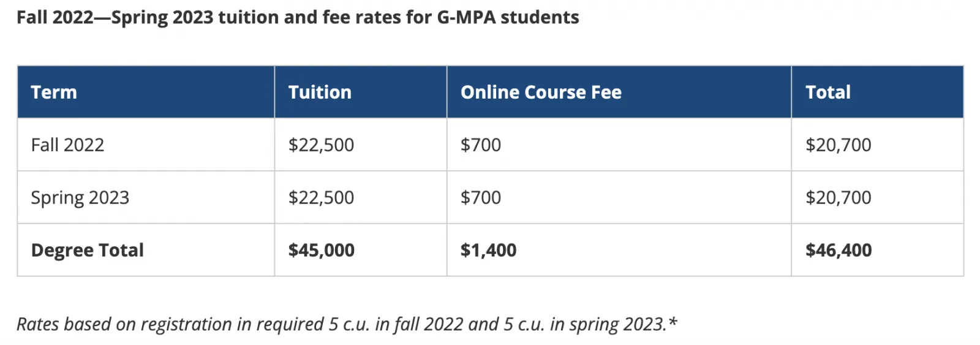Select the Fall 2022 total amount

pos(838,145)
